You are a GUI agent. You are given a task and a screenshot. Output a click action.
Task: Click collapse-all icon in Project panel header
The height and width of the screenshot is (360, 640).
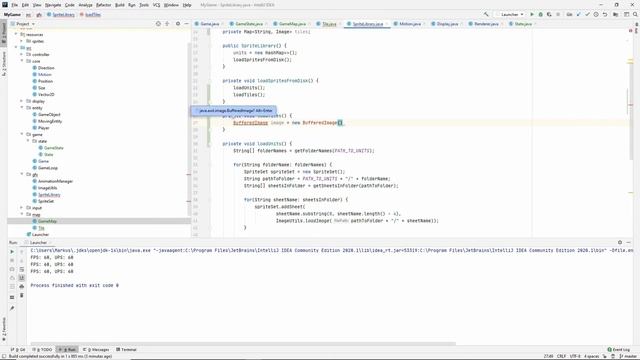point(167,24)
